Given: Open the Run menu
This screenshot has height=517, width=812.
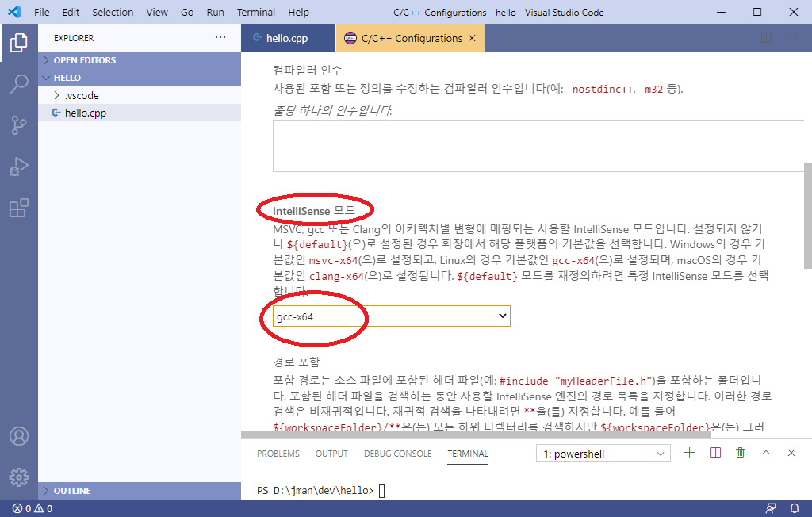Looking at the screenshot, I should 216,13.
